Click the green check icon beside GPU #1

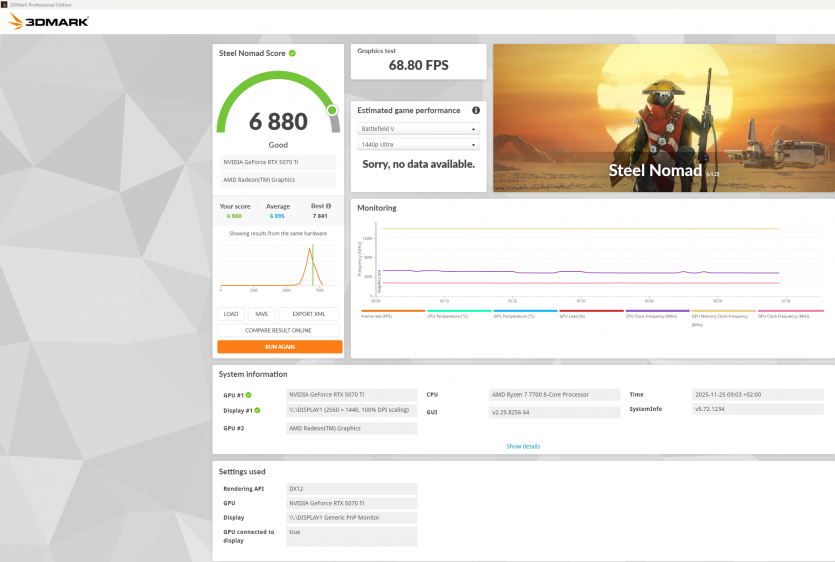[249, 395]
